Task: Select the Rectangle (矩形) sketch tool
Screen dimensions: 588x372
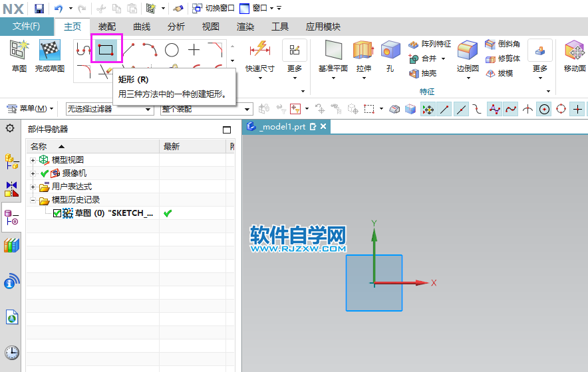Action: 104,50
